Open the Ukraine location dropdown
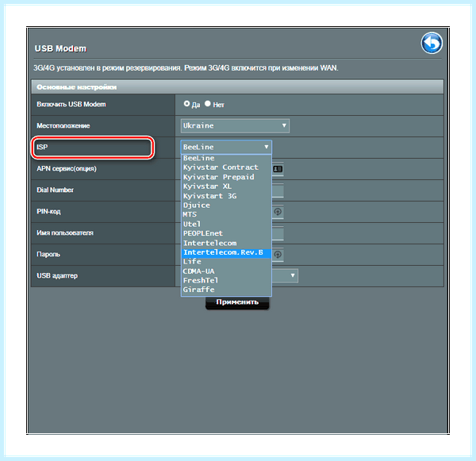Viewport: 476px width, 461px height. coord(235,125)
